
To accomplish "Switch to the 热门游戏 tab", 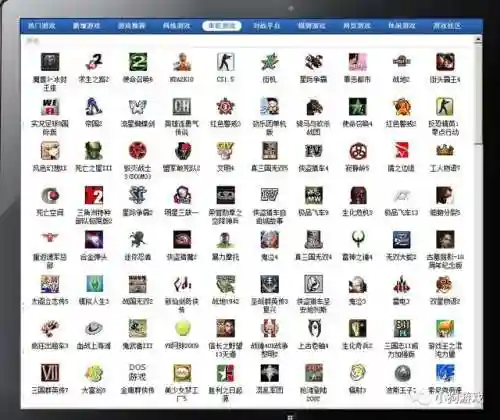I will (x=42, y=26).
